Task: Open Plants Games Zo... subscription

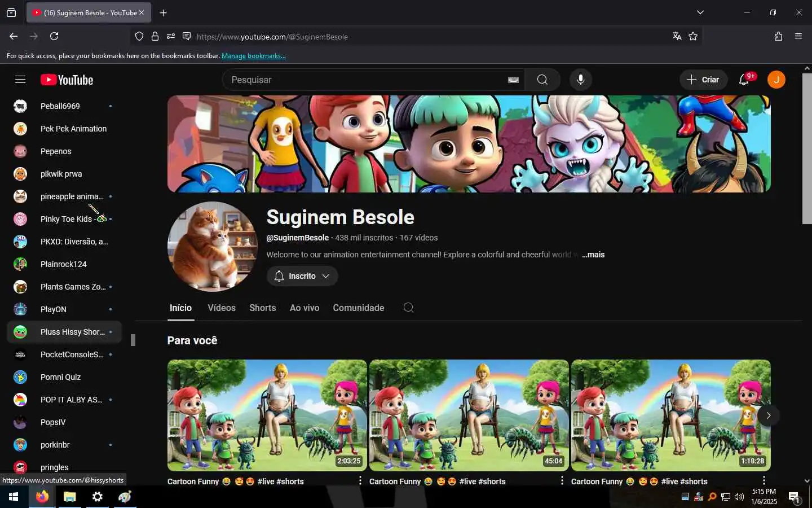Action: (64, 287)
